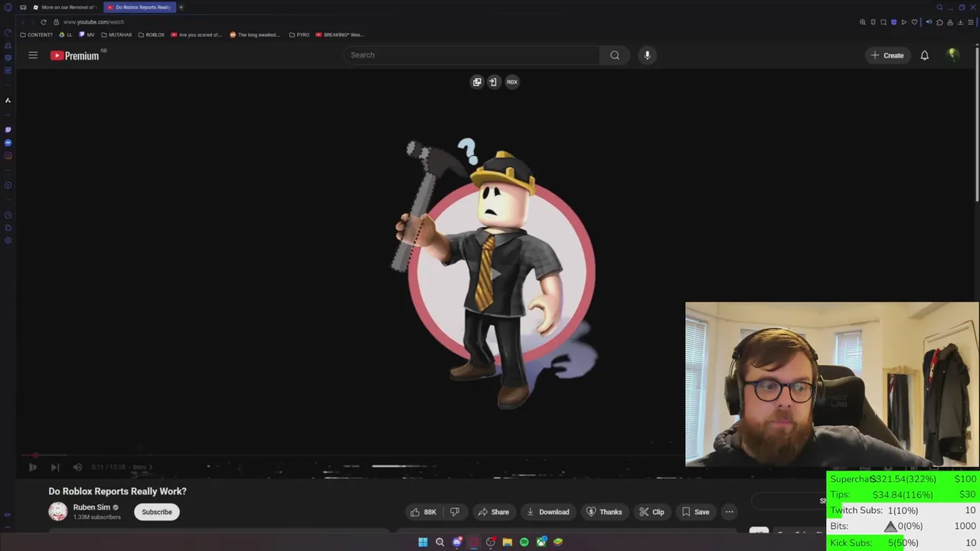This screenshot has width=980, height=551.
Task: Skip to next video
Action: pyautogui.click(x=55, y=467)
